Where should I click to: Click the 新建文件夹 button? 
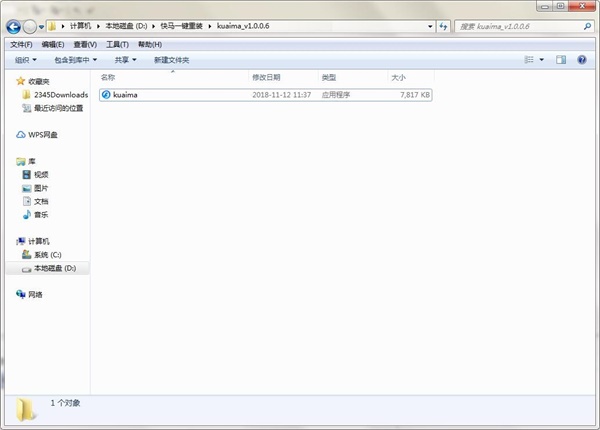pos(171,60)
